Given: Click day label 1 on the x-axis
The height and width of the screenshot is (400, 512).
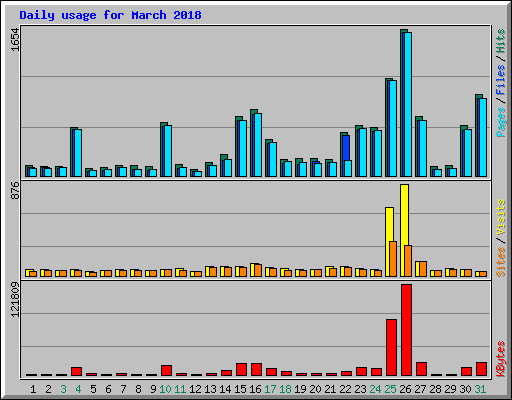Looking at the screenshot, I should point(33,389).
